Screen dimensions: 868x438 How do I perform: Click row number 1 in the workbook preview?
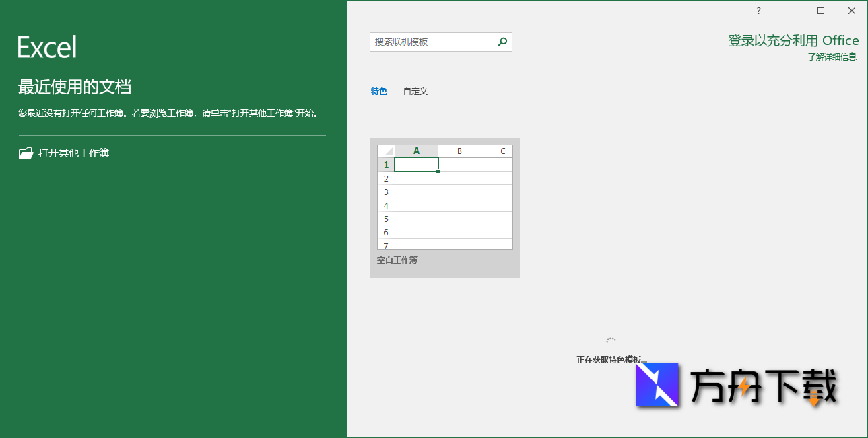click(385, 164)
